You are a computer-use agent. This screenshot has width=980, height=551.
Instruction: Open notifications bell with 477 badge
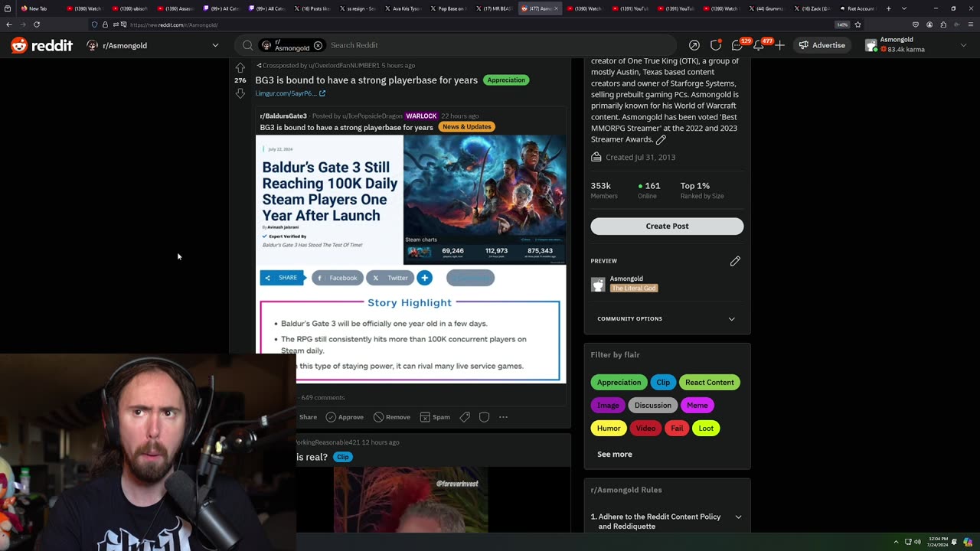tap(759, 45)
